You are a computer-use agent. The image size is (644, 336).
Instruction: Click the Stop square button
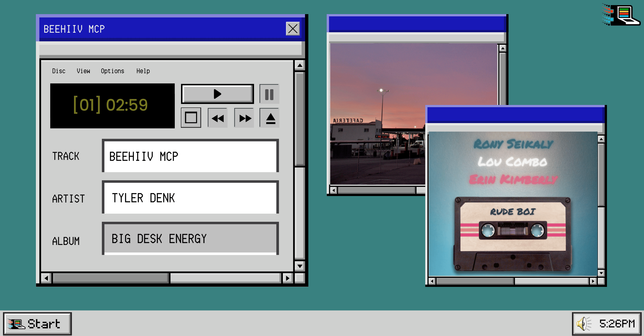[191, 118]
